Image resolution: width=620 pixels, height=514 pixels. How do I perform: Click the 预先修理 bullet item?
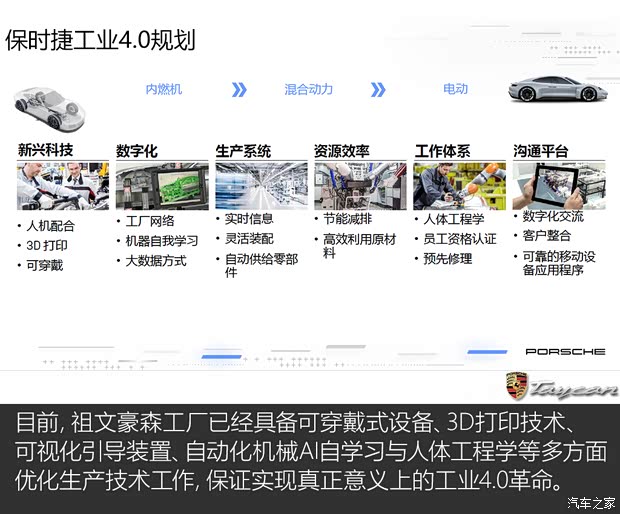[444, 259]
